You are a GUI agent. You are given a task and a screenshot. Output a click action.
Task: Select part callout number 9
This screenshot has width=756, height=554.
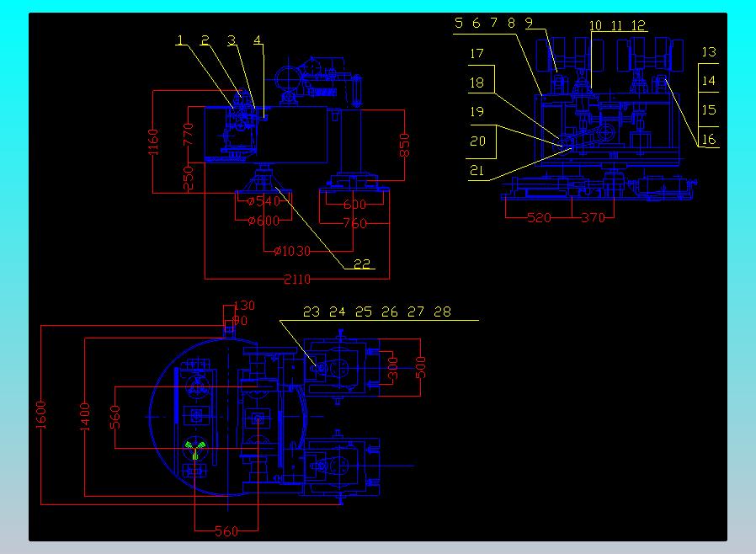(x=529, y=23)
